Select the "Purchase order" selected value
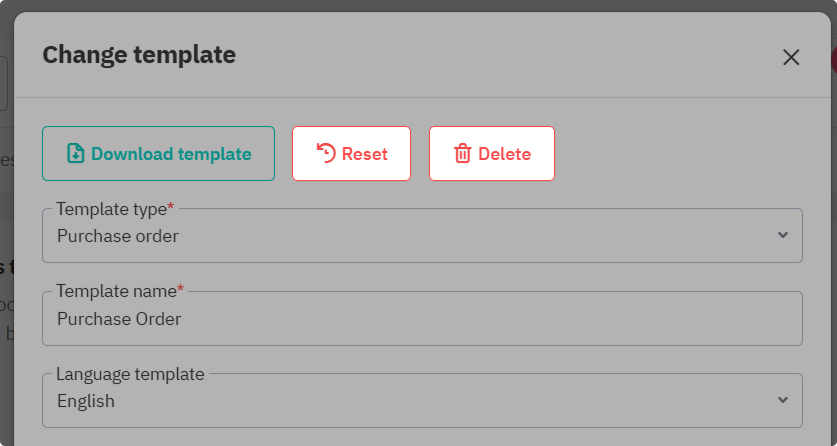The height and width of the screenshot is (446, 837). point(118,236)
